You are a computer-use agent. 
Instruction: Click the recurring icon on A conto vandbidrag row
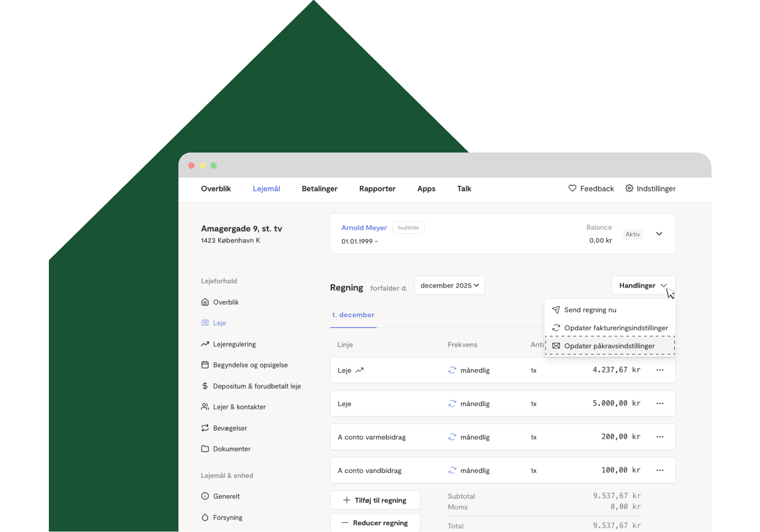(452, 470)
